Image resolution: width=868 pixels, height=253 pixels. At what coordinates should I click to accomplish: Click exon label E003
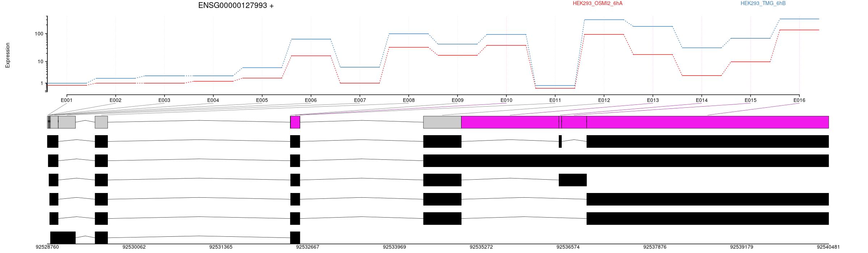tap(164, 100)
